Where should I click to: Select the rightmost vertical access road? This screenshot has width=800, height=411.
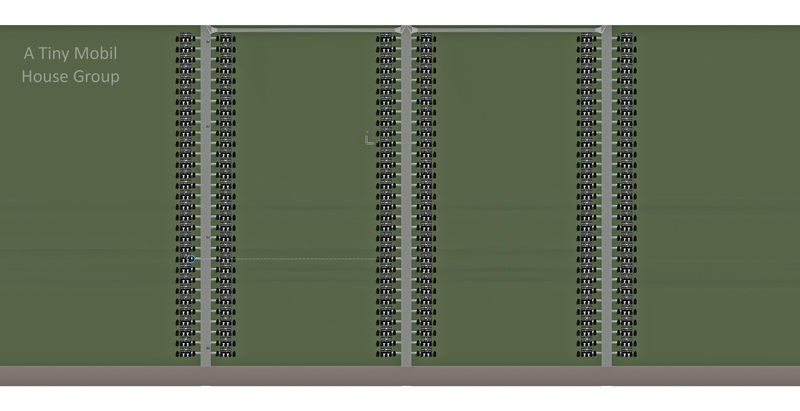605,200
